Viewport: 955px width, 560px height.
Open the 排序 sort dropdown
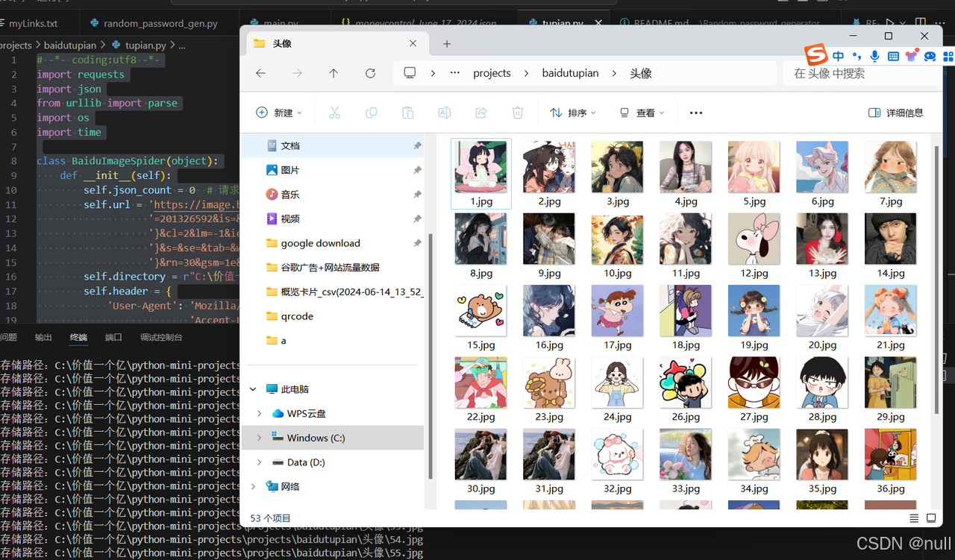pos(573,113)
